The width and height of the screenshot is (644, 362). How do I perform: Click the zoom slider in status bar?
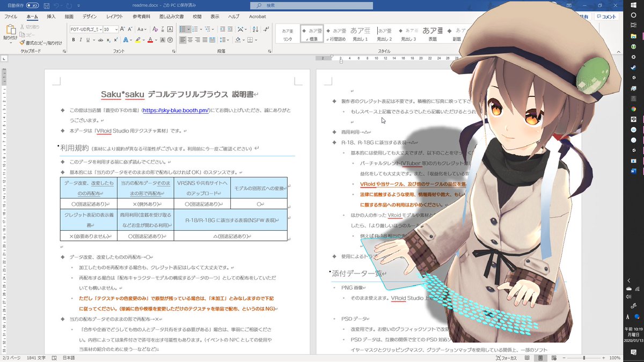583,358
